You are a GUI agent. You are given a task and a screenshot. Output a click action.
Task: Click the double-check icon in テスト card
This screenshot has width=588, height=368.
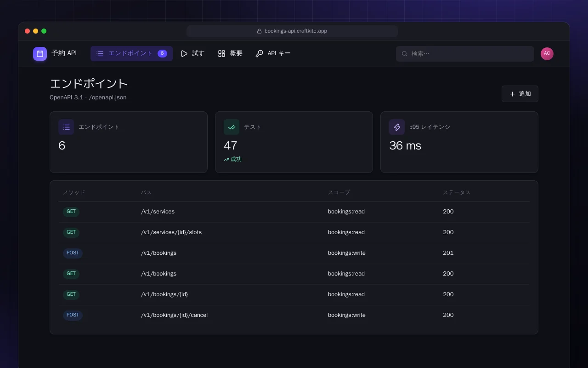(x=232, y=127)
